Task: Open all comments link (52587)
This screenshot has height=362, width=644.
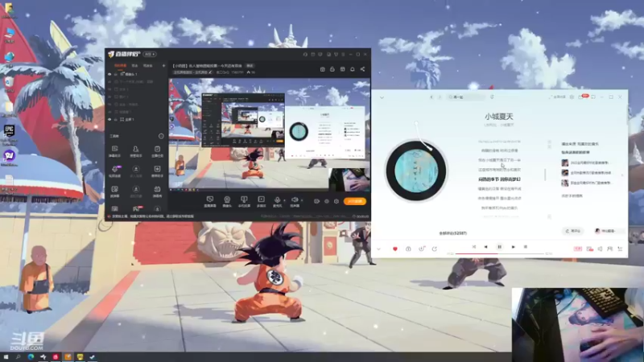Action: [x=453, y=233]
